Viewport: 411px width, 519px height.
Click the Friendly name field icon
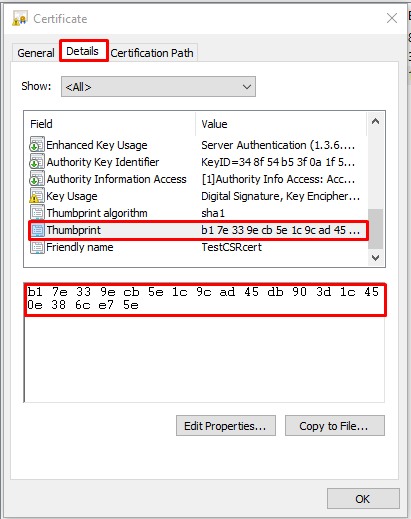pos(37,247)
